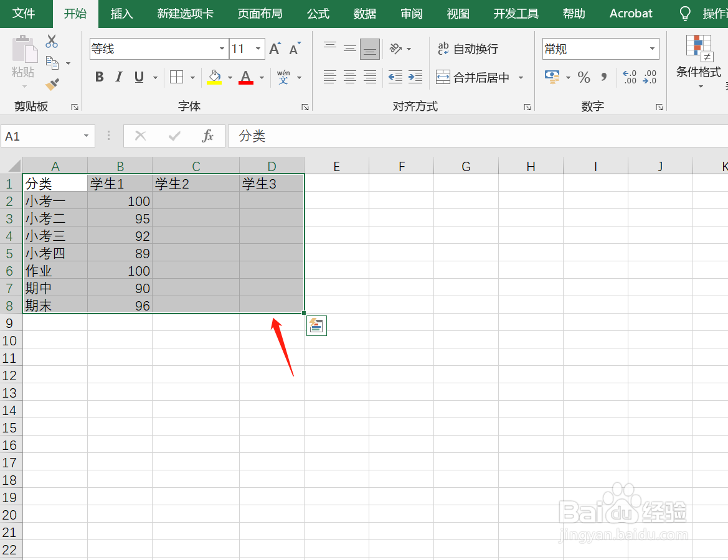Click the confirm checkmark in formula bar

coord(174,136)
